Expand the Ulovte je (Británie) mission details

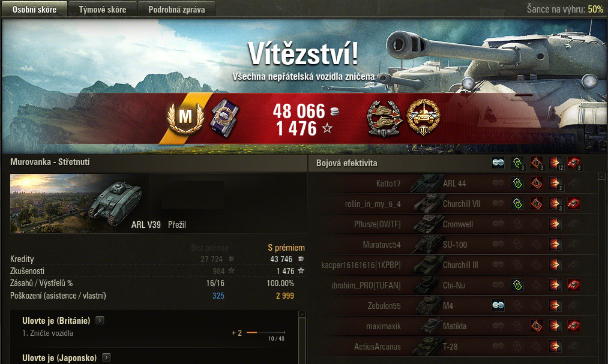pyautogui.click(x=100, y=320)
